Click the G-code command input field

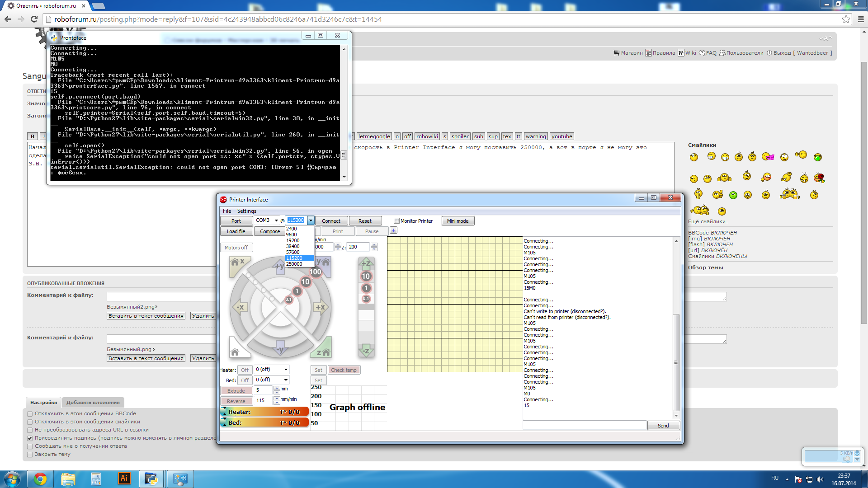[584, 425]
